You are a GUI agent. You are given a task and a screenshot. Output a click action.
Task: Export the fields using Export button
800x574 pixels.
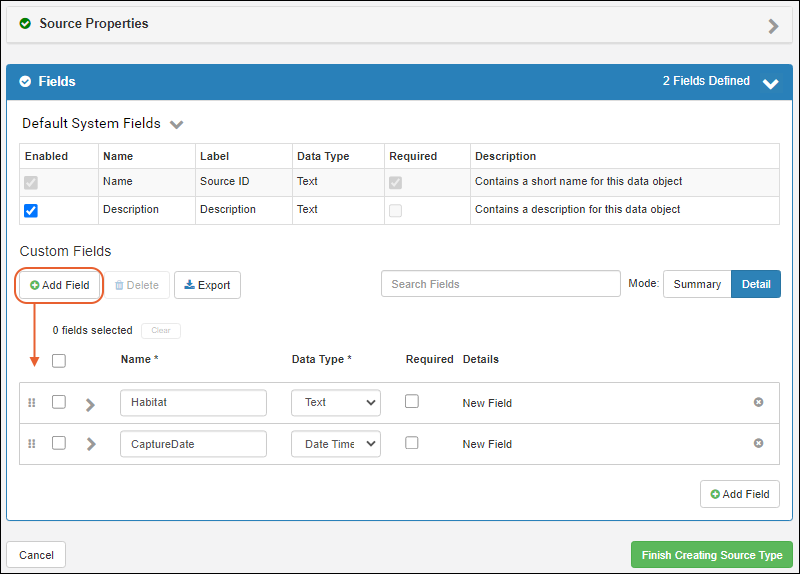coord(207,285)
